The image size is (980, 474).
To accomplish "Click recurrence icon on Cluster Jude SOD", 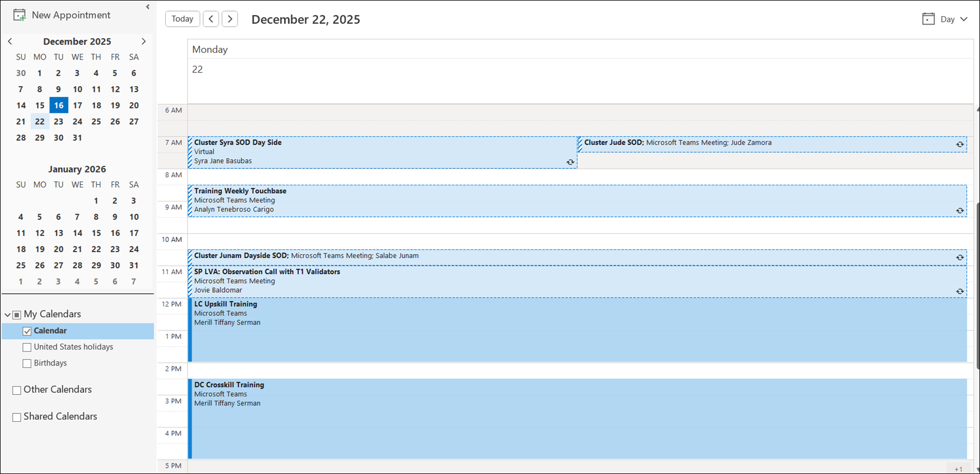I will [x=959, y=144].
